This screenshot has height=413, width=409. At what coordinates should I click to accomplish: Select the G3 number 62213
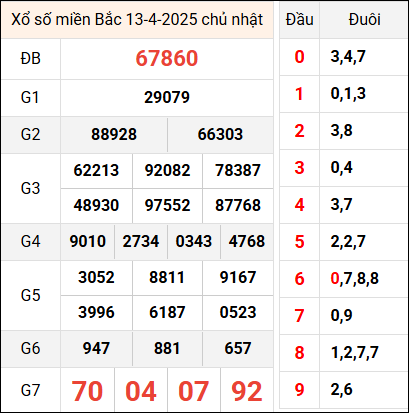point(96,170)
